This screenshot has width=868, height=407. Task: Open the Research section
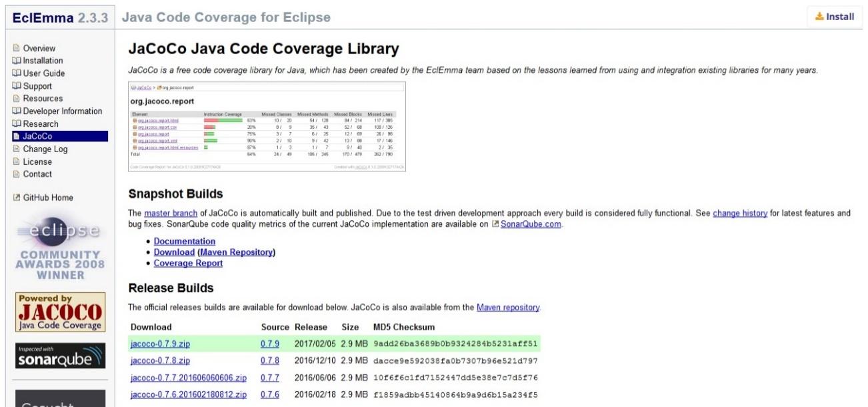41,124
